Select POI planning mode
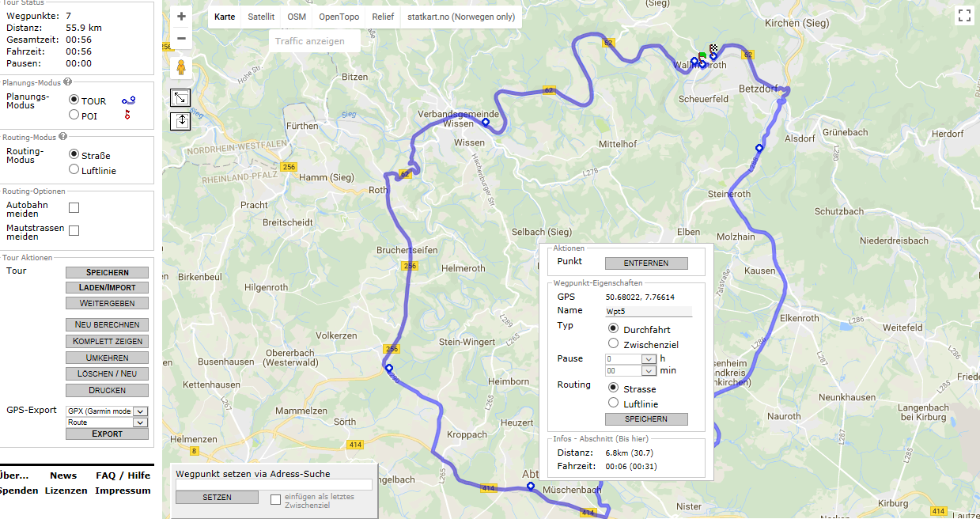Screen dimensions: 980x519 click(74, 115)
